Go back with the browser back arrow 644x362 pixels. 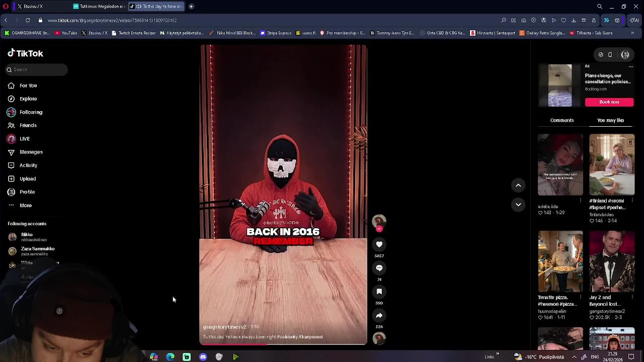(6, 20)
